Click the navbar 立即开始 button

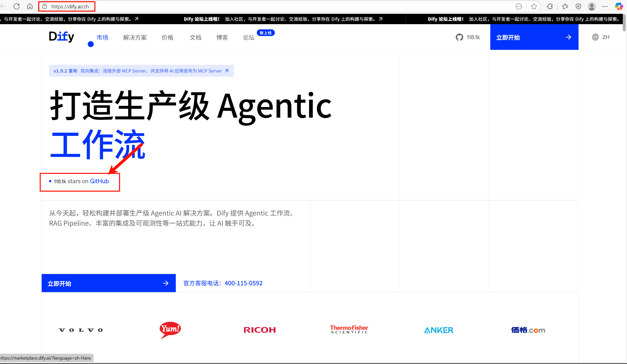click(534, 37)
